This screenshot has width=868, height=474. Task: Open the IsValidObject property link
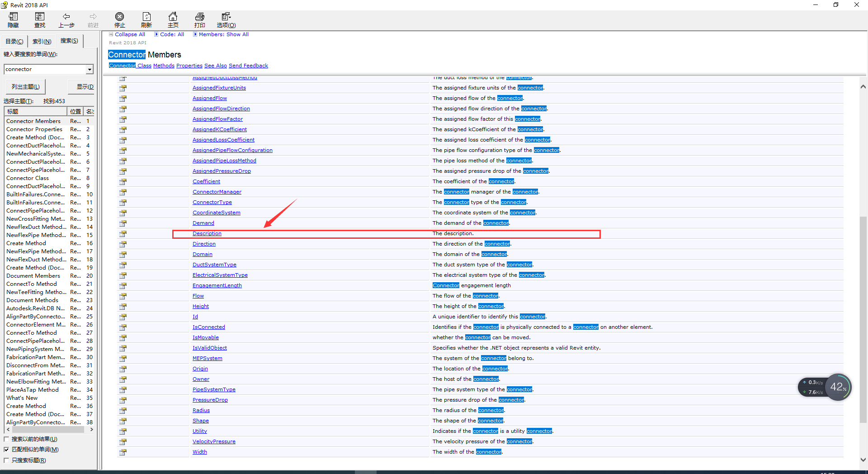click(x=210, y=348)
